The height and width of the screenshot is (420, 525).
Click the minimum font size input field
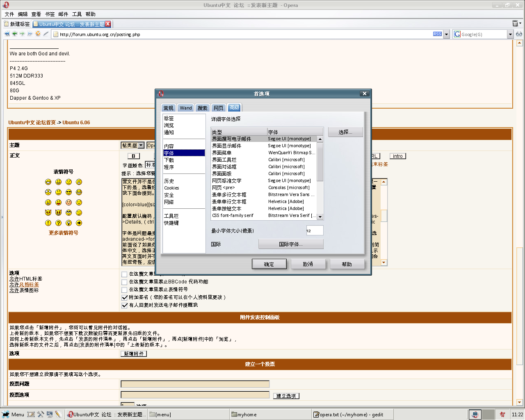[x=315, y=231]
